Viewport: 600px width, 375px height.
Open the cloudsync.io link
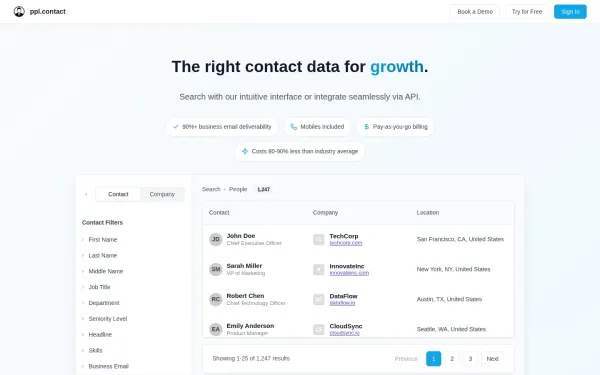point(344,333)
